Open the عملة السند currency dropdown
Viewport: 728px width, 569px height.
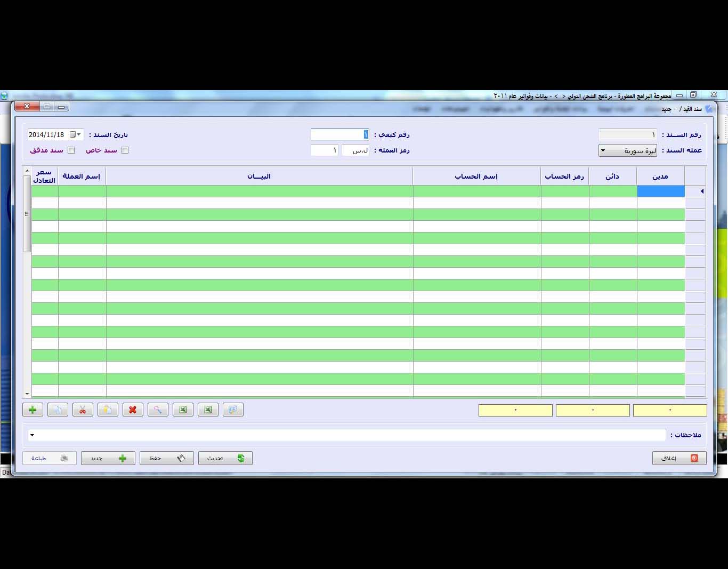click(603, 150)
